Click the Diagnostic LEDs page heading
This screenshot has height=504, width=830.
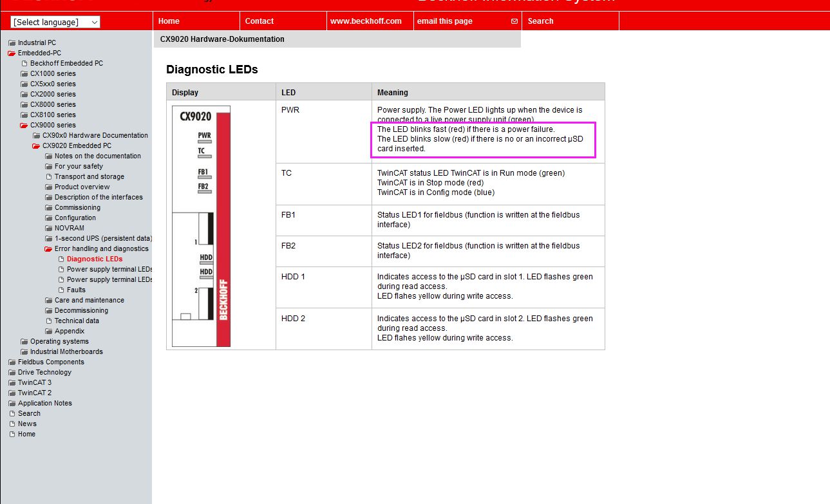coord(212,70)
